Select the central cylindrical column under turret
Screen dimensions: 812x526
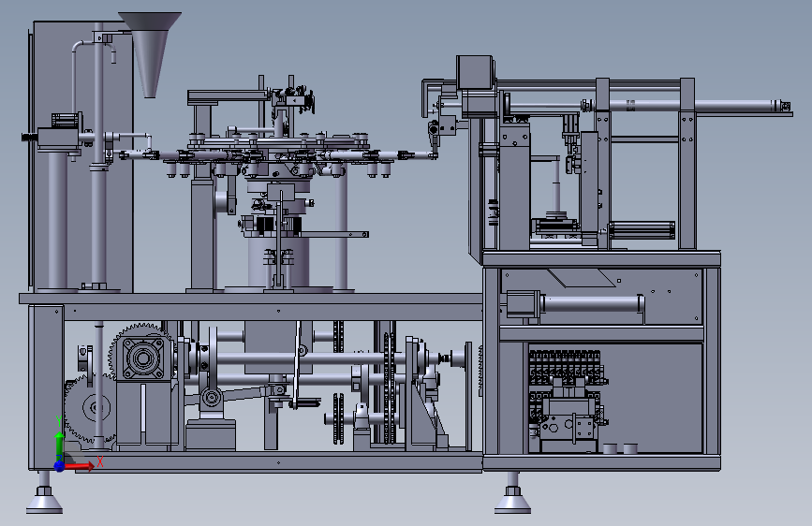pos(278,261)
